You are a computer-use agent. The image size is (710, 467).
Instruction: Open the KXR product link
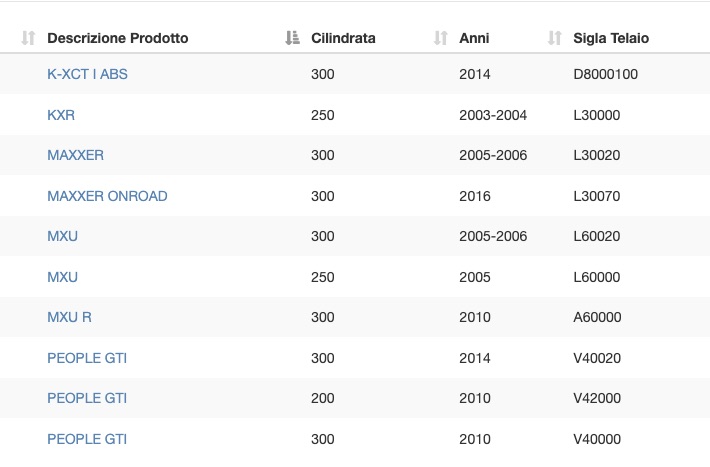tap(61, 115)
